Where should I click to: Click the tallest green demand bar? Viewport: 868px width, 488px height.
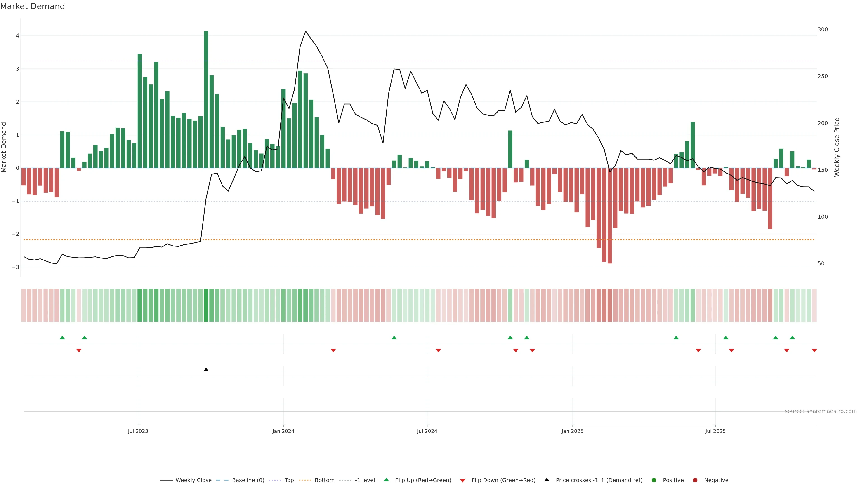[206, 101]
